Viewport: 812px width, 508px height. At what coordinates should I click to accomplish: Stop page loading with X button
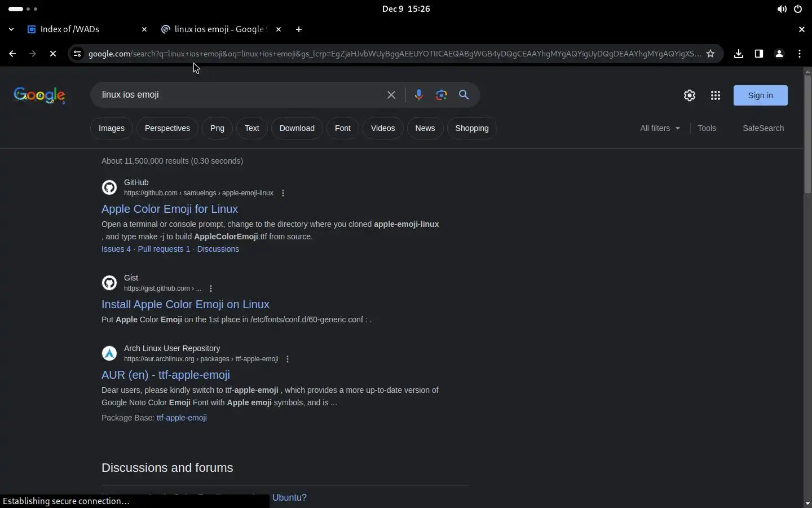coord(53,54)
